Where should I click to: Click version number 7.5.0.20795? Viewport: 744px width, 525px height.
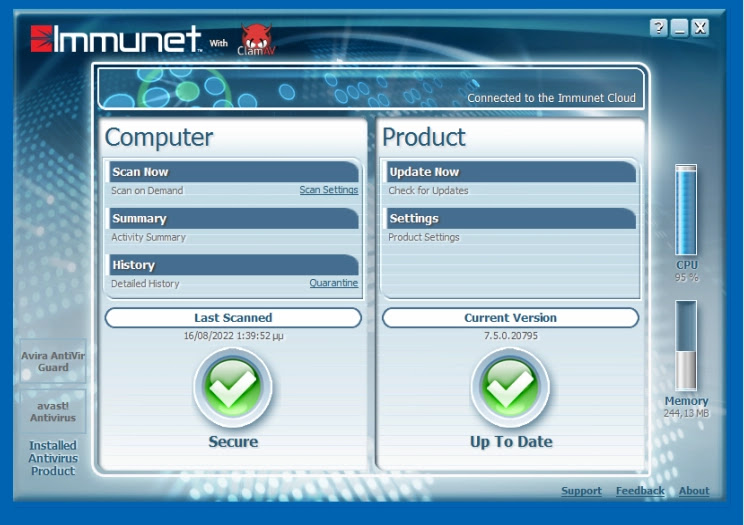[x=511, y=336]
